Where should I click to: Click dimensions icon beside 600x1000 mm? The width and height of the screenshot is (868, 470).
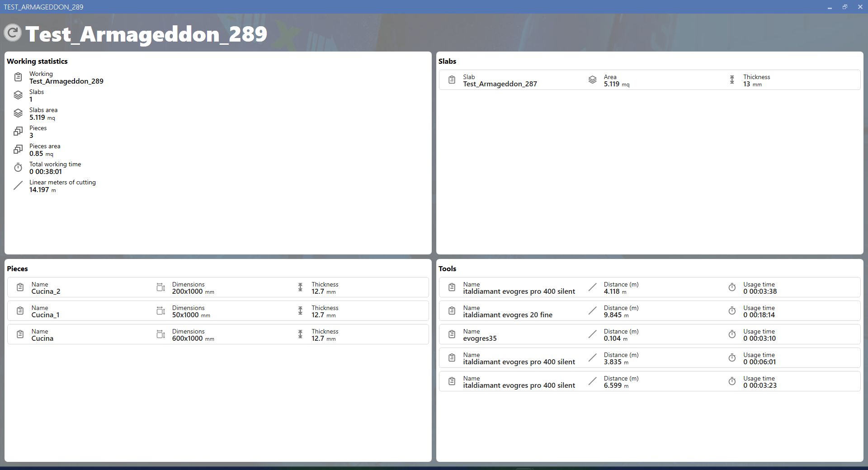click(x=160, y=334)
